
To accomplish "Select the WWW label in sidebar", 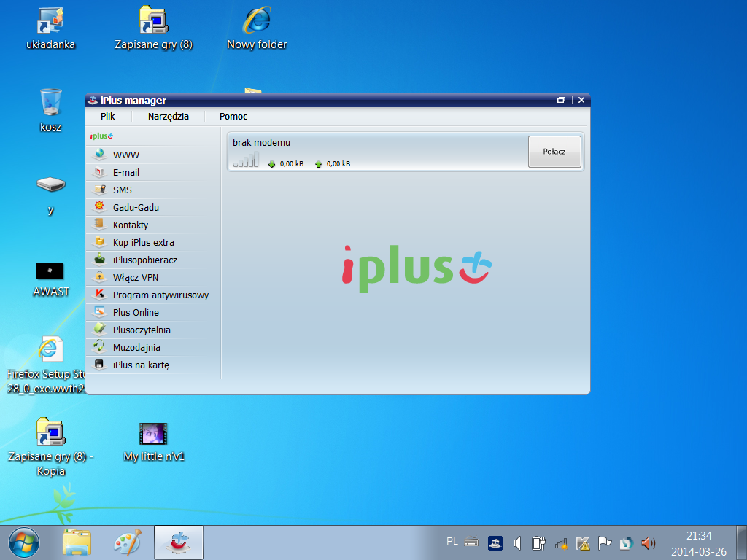I will point(126,155).
